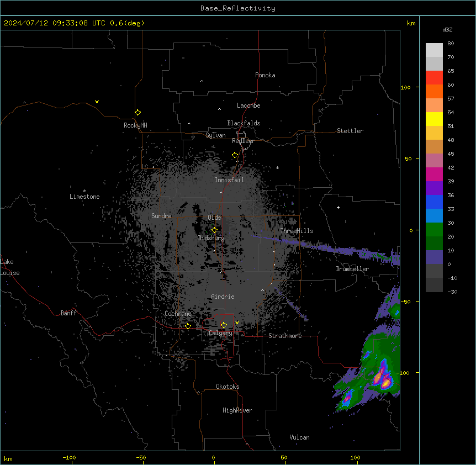The height and width of the screenshot is (465, 476).
Task: Click the green 30 dBZ legend swatch
Action: point(434,230)
